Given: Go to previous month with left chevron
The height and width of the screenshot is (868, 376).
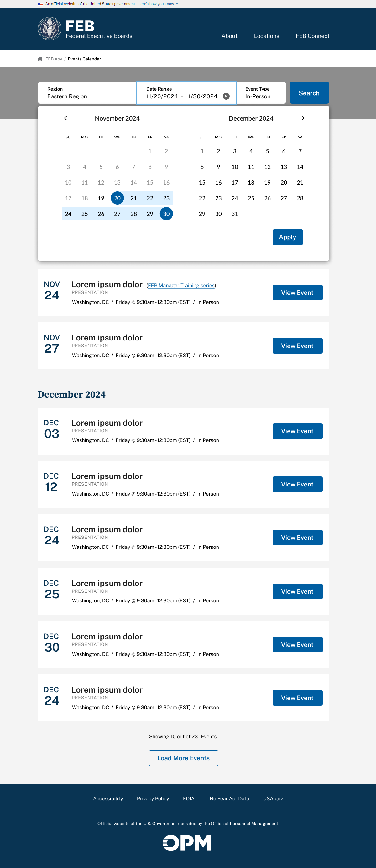Looking at the screenshot, I should (66, 118).
